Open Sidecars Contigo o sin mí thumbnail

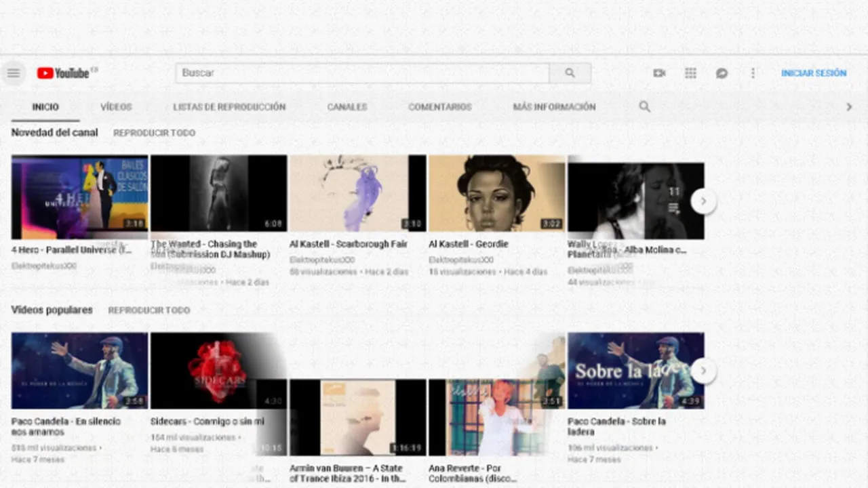tap(218, 371)
